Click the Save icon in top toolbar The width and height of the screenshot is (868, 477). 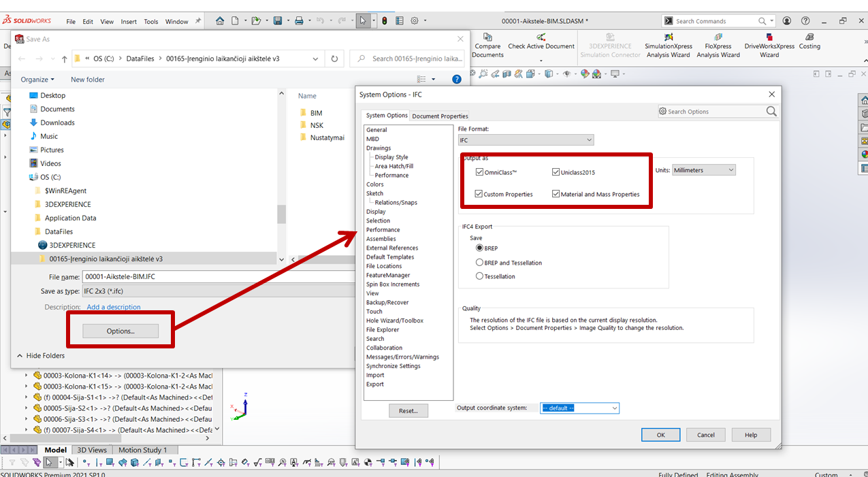pyautogui.click(x=278, y=21)
